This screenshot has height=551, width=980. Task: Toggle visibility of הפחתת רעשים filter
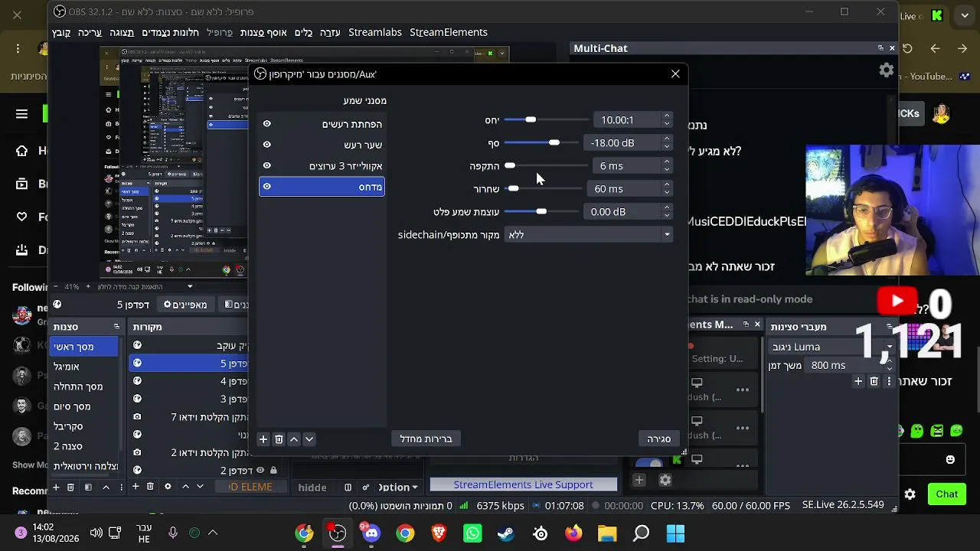(266, 124)
